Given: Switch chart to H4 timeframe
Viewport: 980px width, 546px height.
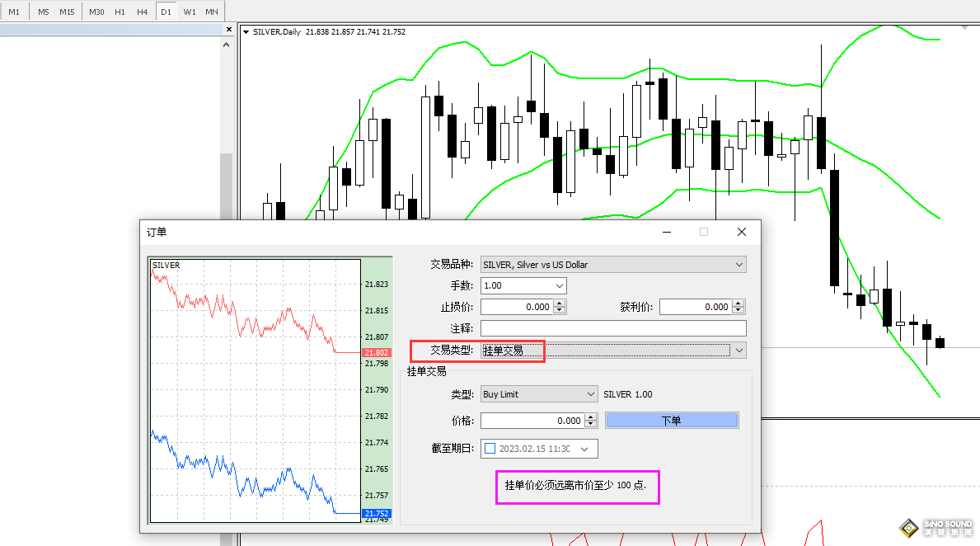Looking at the screenshot, I should (143, 12).
